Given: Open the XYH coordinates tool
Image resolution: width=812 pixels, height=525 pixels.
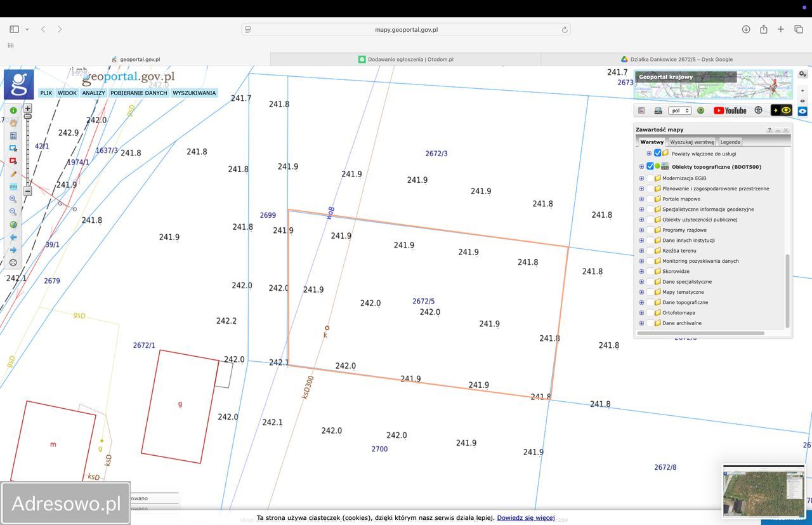Looking at the screenshot, I should 13,187.
